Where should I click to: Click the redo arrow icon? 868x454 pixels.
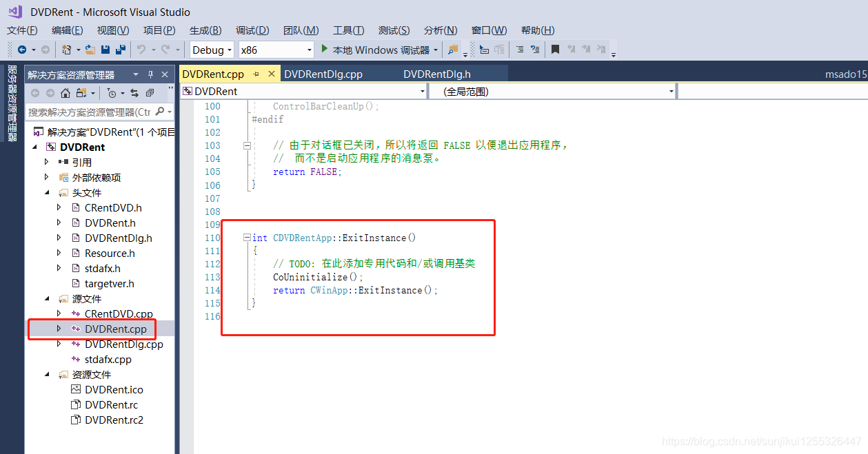pyautogui.click(x=165, y=50)
